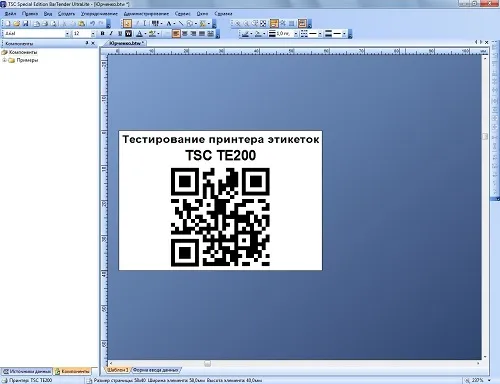Open the compound line style dropdown
Image resolution: width=500 pixels, height=384 pixels.
click(x=344, y=34)
